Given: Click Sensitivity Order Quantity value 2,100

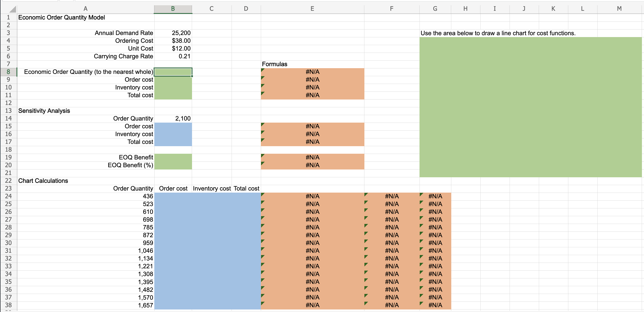Looking at the screenshot, I should coord(182,118).
